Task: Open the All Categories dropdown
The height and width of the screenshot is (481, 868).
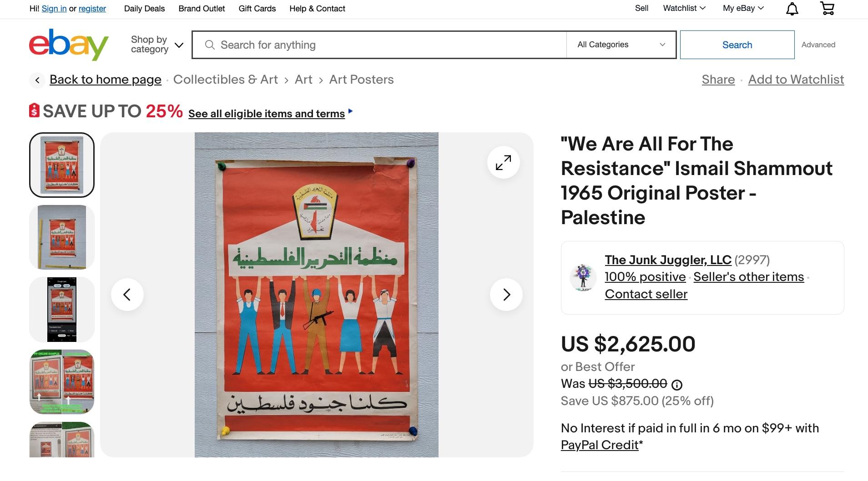Action: [x=621, y=45]
